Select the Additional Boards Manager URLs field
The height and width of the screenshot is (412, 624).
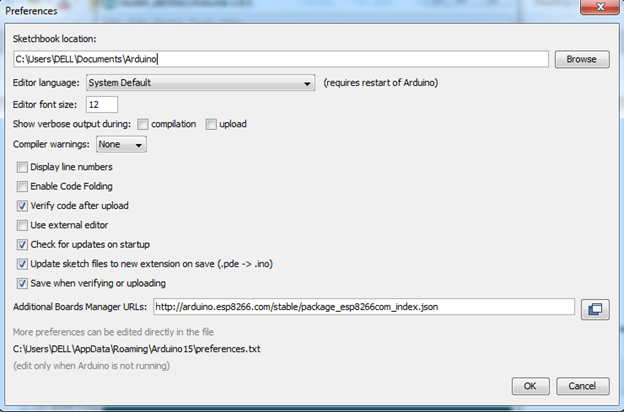click(364, 307)
